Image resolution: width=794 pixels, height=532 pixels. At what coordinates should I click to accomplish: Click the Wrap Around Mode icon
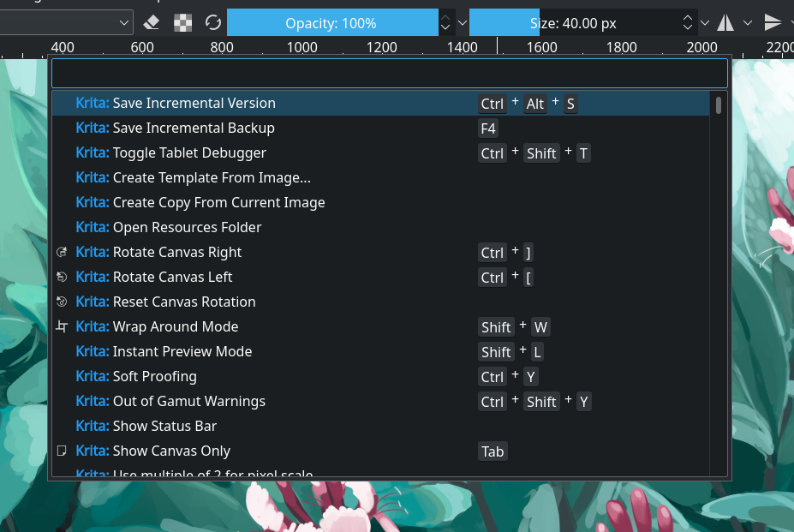pyautogui.click(x=62, y=326)
